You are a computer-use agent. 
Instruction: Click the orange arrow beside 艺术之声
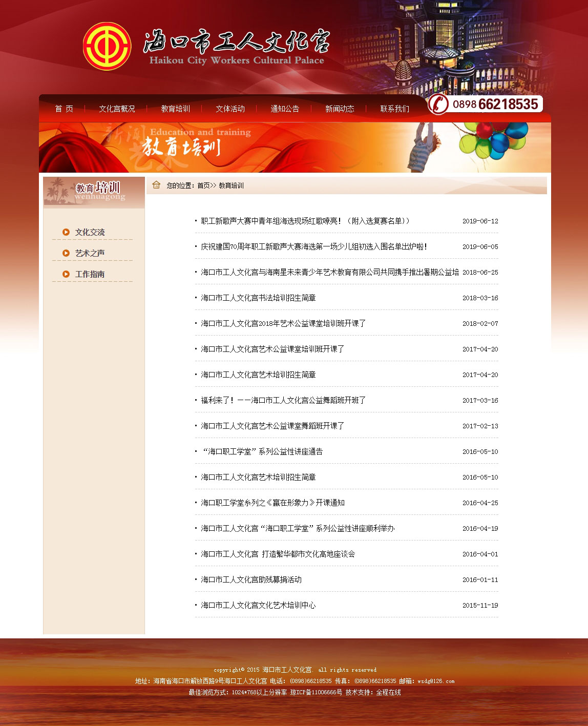(x=66, y=253)
